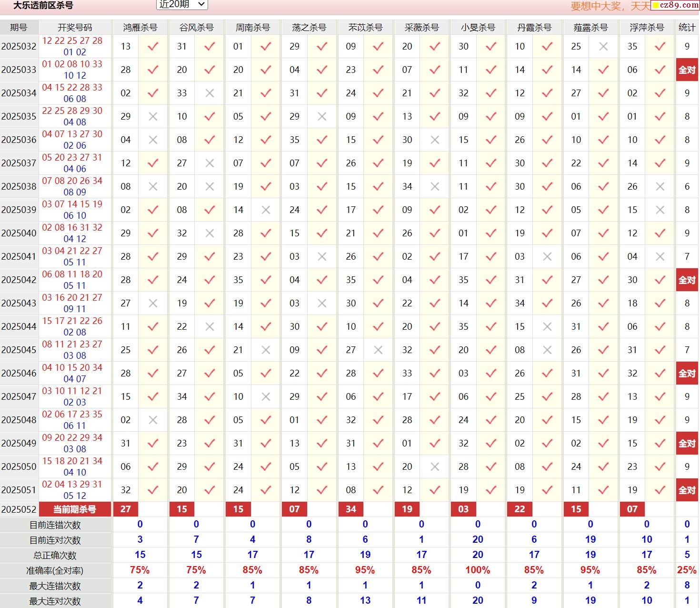Image resolution: width=700 pixels, height=608 pixels.
Task: Click the 准确率(全对率) row label
Action: coord(55,571)
